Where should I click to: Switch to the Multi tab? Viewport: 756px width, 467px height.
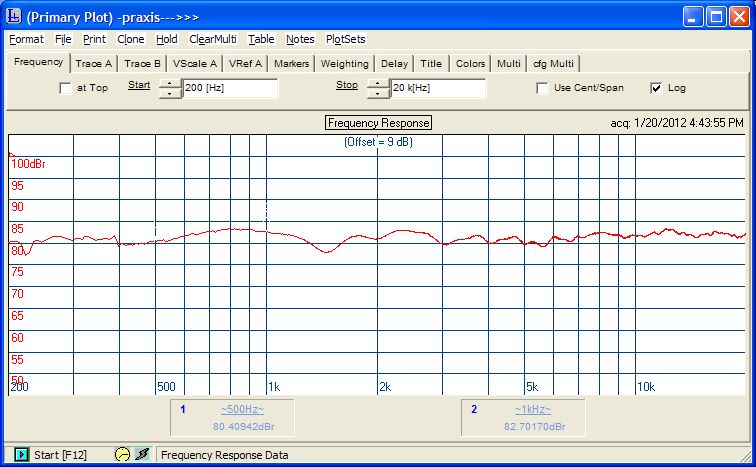(509, 64)
